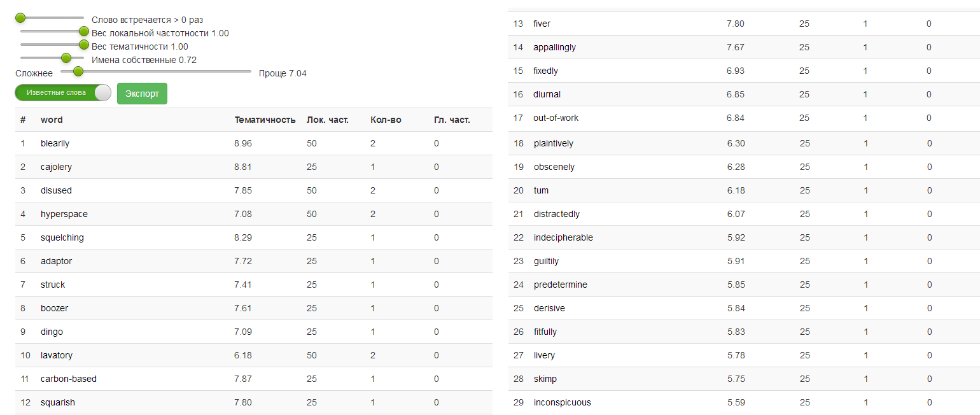Select the word 'blearily' in the table

tap(55, 143)
